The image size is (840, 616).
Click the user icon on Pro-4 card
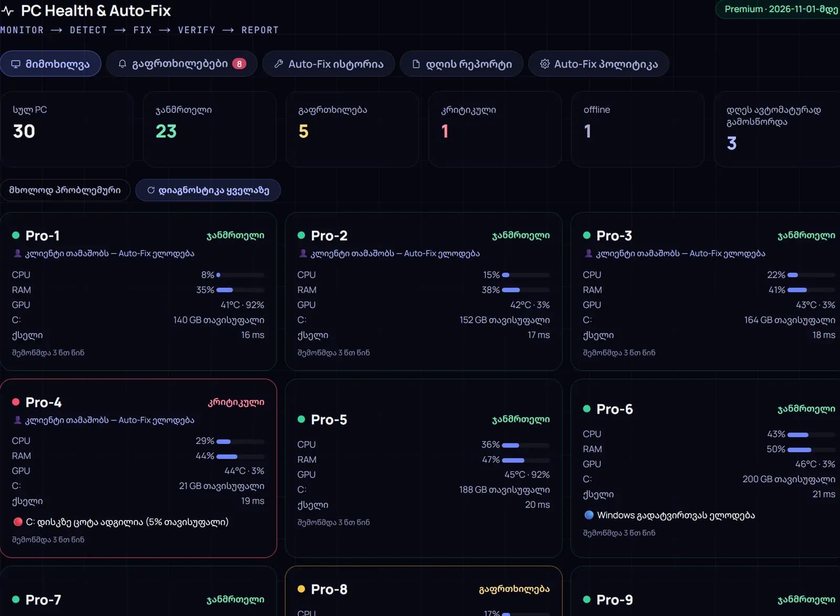pos(17,420)
